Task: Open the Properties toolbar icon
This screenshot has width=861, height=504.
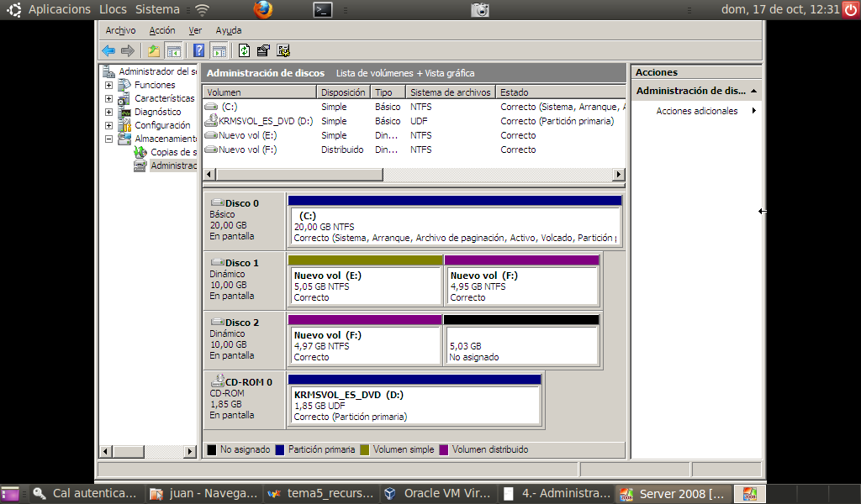Action: [x=263, y=51]
